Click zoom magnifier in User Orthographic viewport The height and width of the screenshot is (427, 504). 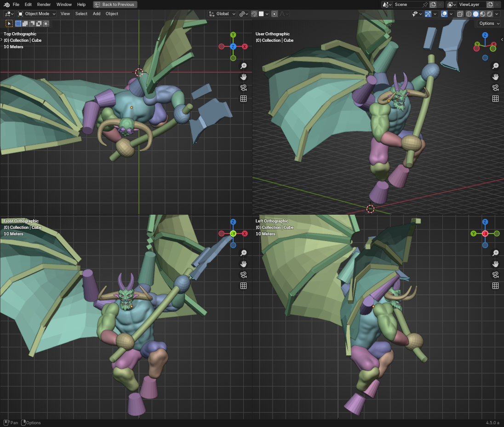496,66
